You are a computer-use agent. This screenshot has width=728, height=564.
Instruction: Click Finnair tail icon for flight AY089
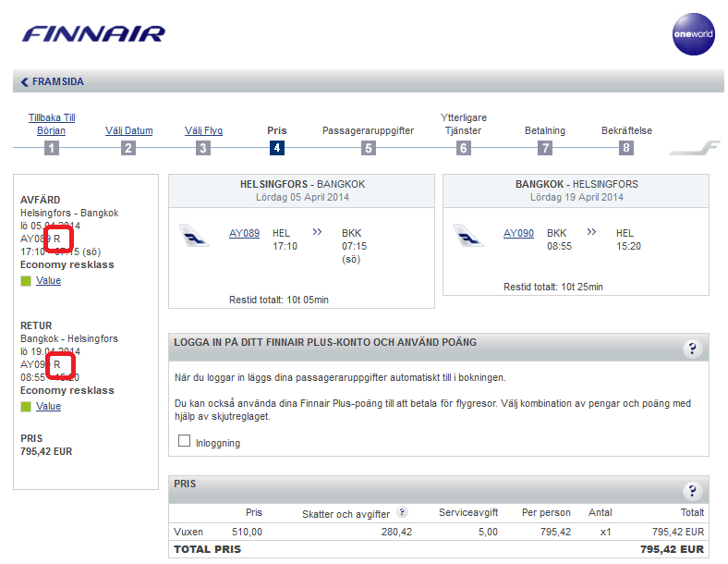click(x=194, y=237)
